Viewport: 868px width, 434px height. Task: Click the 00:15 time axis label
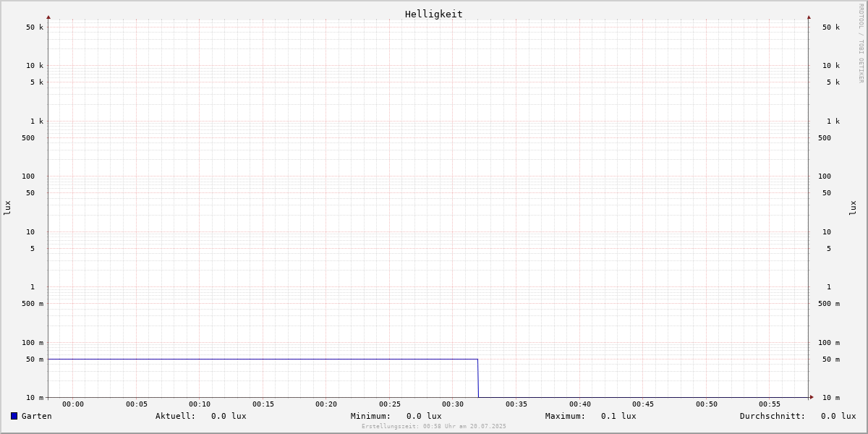click(x=263, y=404)
